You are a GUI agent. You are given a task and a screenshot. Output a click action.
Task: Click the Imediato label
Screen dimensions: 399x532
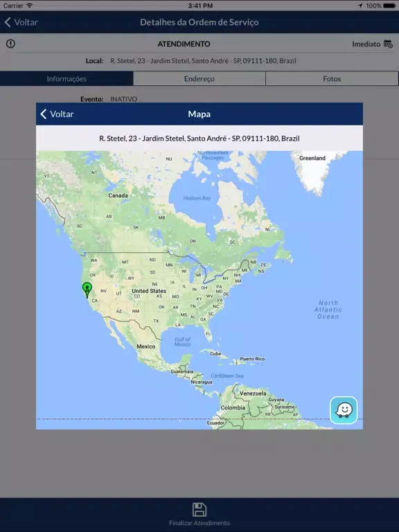tap(366, 44)
